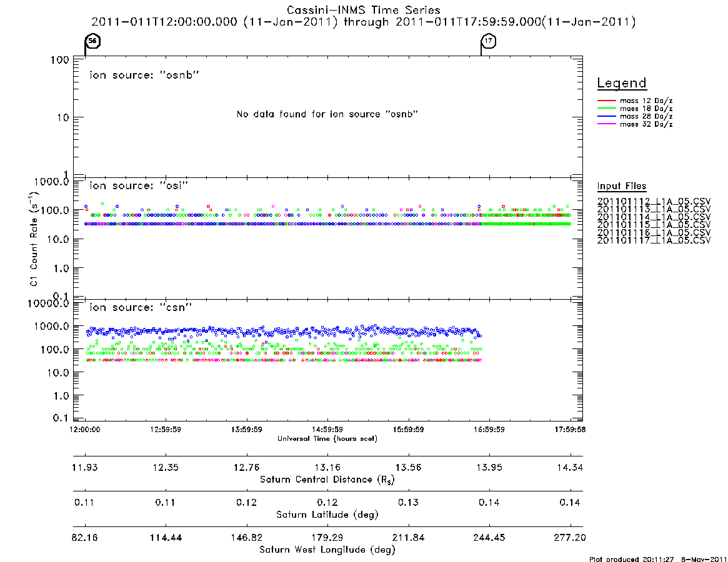
Task: Click the ion source "csn" panel label
Action: 141,307
